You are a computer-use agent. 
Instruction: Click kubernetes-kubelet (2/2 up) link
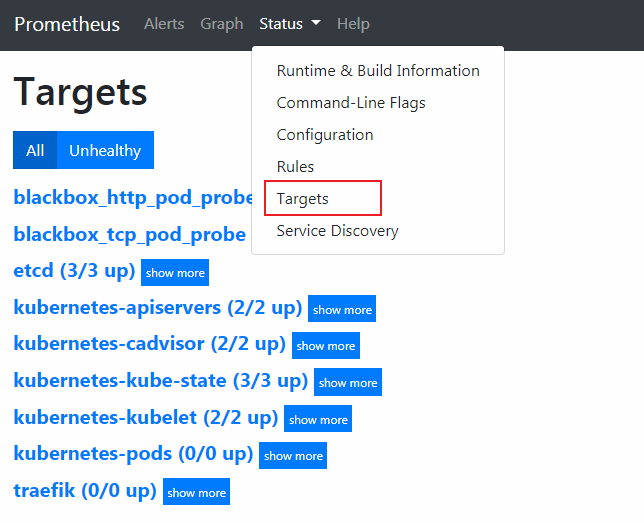click(146, 417)
